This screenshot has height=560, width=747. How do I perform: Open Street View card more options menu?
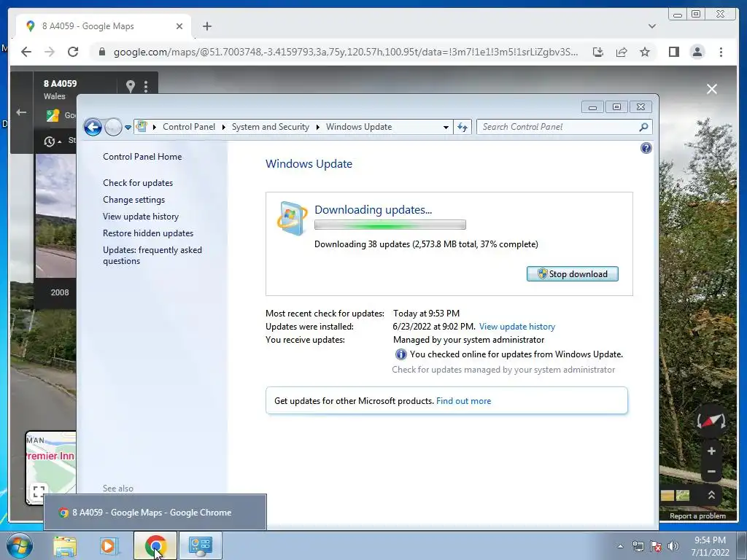146,86
